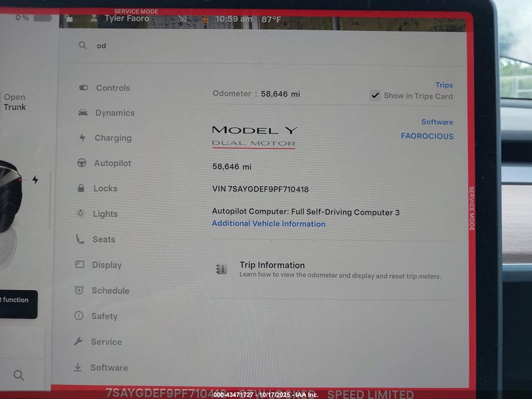Click the Dynamics car icon
The width and height of the screenshot is (532, 399).
tap(83, 113)
